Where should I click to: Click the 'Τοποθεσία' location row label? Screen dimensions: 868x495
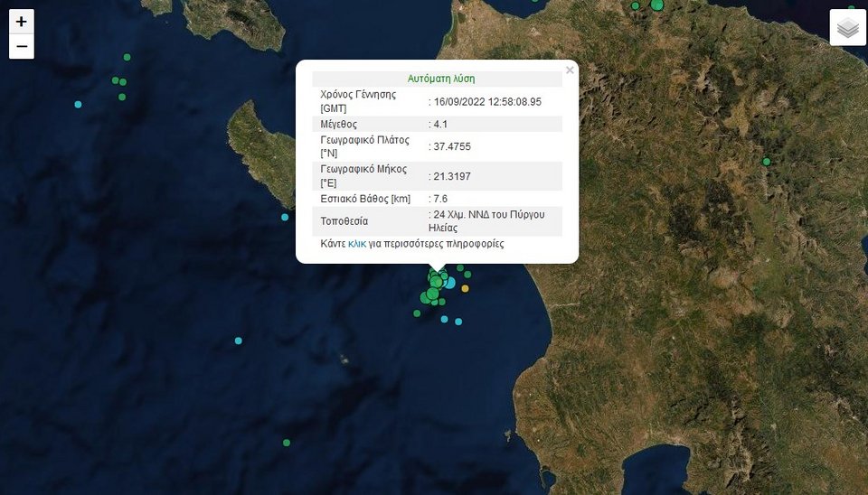tap(344, 220)
